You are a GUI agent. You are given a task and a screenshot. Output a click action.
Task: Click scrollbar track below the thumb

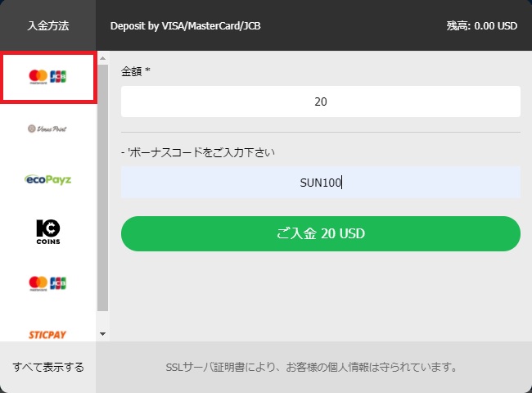102,319
